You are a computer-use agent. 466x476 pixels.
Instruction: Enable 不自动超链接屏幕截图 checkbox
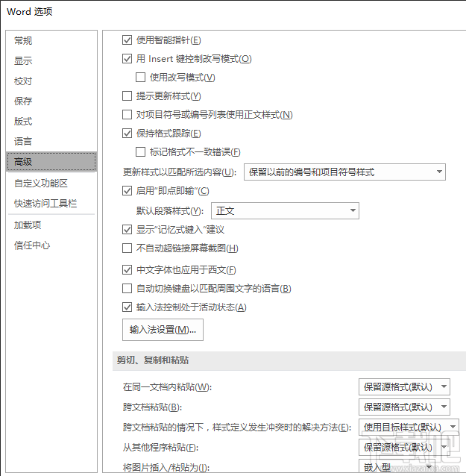[127, 248]
